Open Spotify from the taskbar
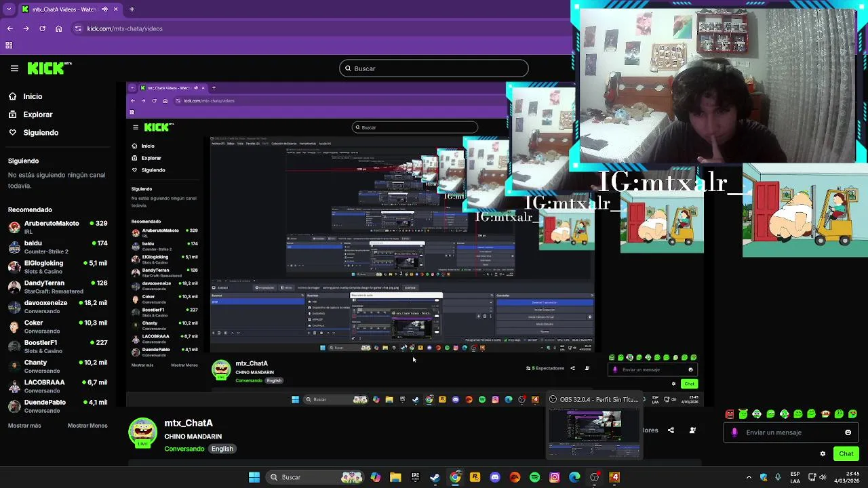Viewport: 868px width, 488px height. 534,477
